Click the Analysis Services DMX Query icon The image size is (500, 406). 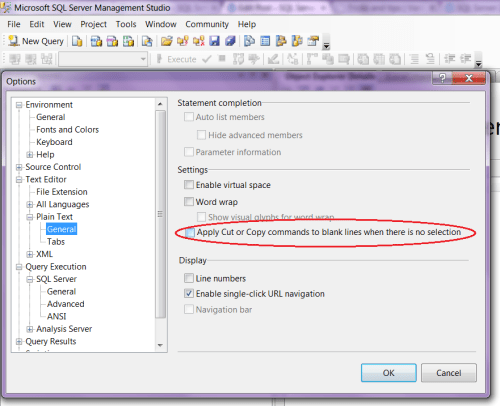click(112, 41)
